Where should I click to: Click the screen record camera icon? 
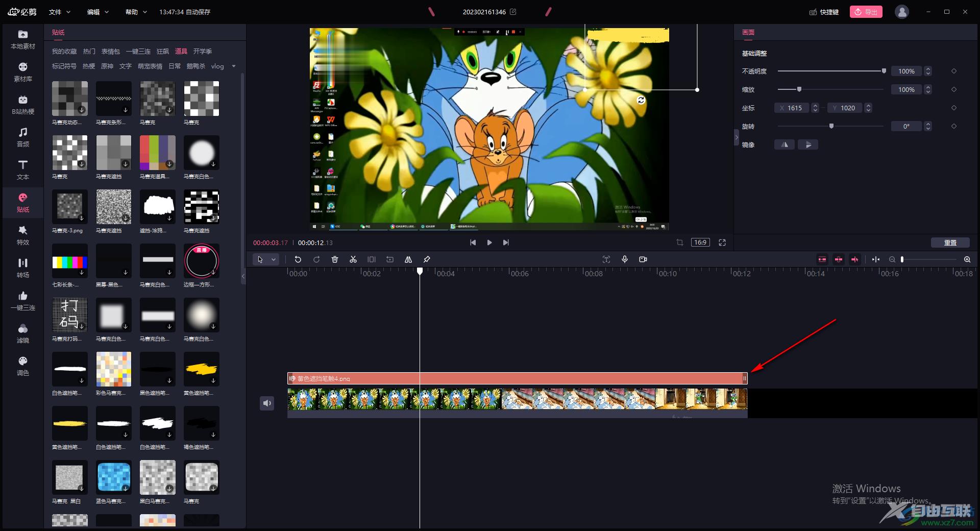643,259
